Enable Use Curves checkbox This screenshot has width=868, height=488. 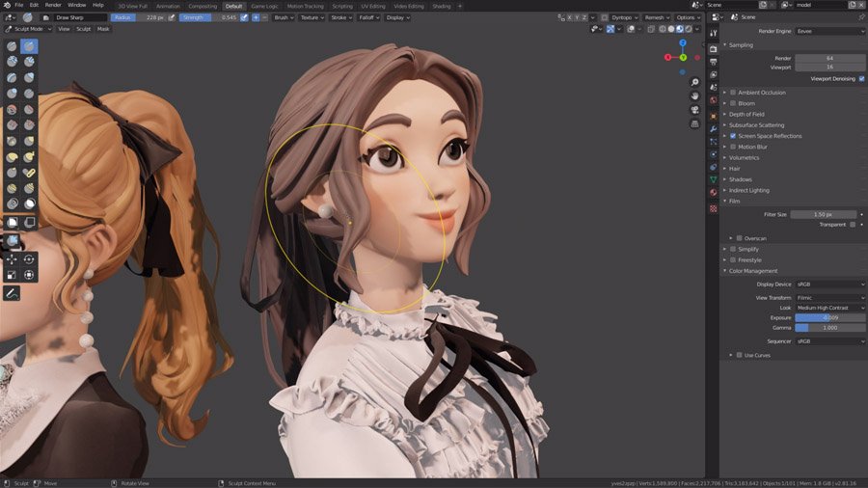(x=739, y=355)
